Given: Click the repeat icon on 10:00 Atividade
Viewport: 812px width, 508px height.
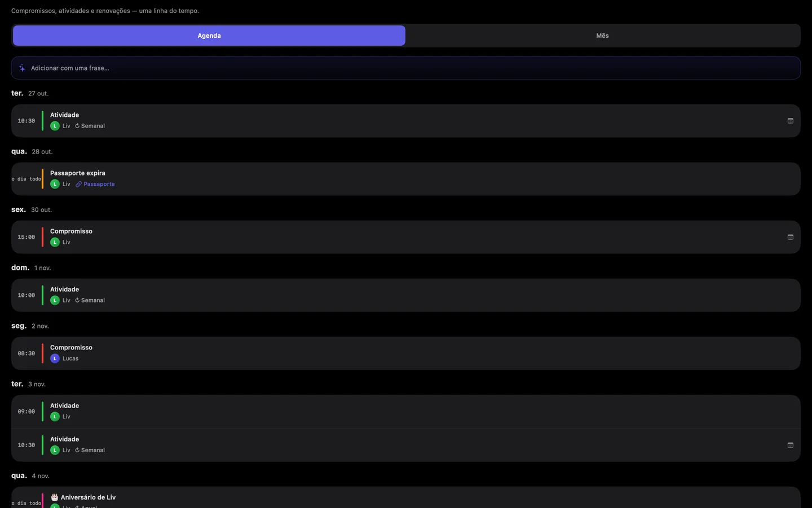Looking at the screenshot, I should pos(77,300).
